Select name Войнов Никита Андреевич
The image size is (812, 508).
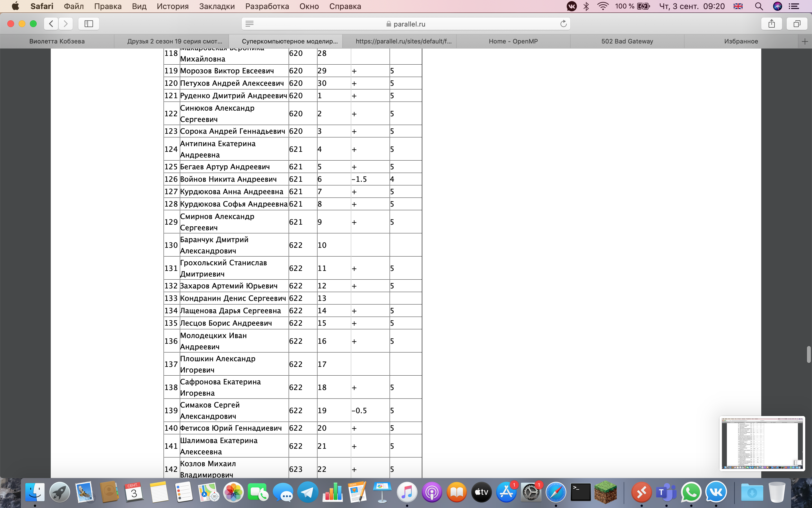(x=228, y=179)
